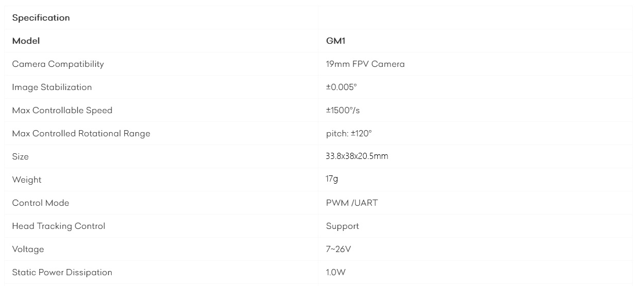Select the Max Controllable Speed label

pyautogui.click(x=62, y=110)
